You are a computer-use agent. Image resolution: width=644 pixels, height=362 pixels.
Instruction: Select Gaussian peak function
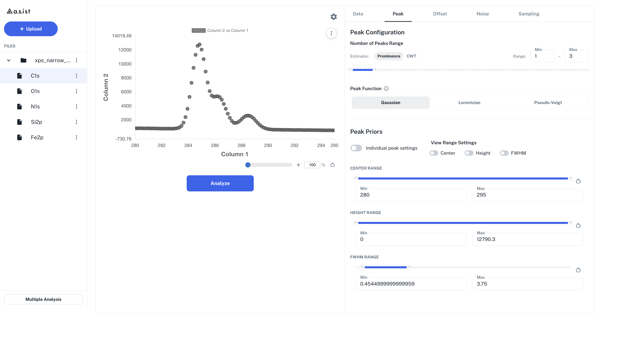point(390,102)
